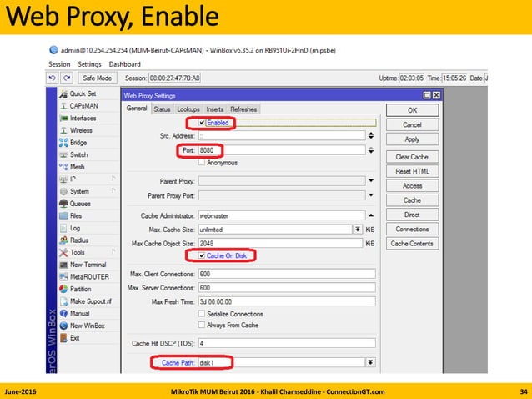Open the Switch sidebar icon
Screen dimensions: 532x399
[x=63, y=155]
